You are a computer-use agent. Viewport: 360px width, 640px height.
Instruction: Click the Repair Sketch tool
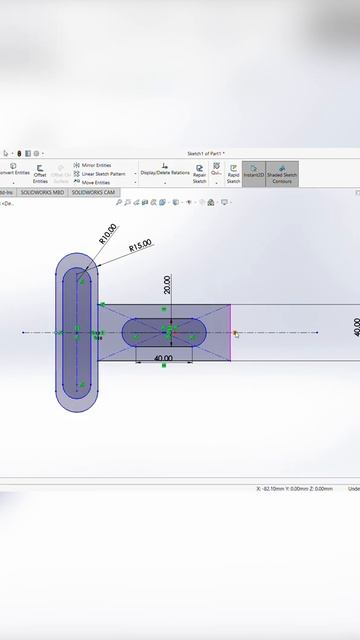199,174
